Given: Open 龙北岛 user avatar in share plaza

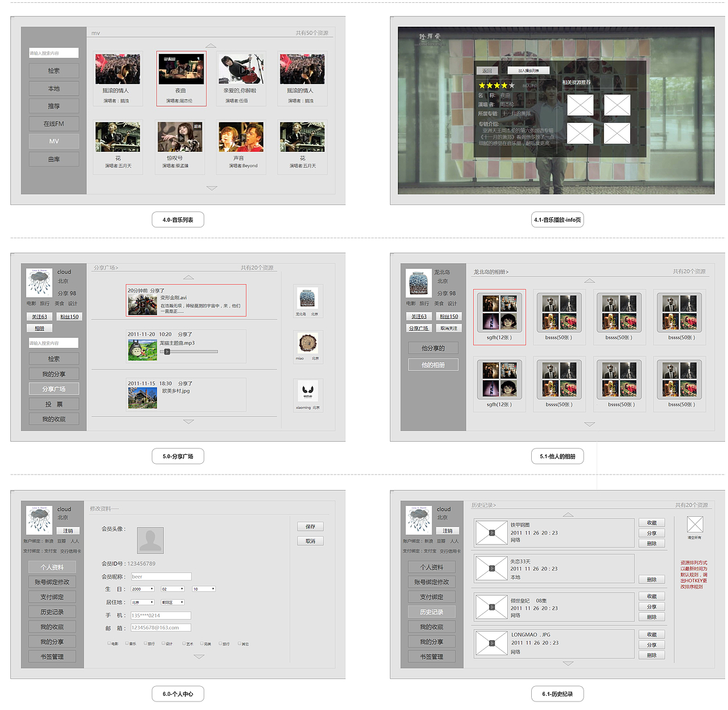Looking at the screenshot, I should [308, 298].
